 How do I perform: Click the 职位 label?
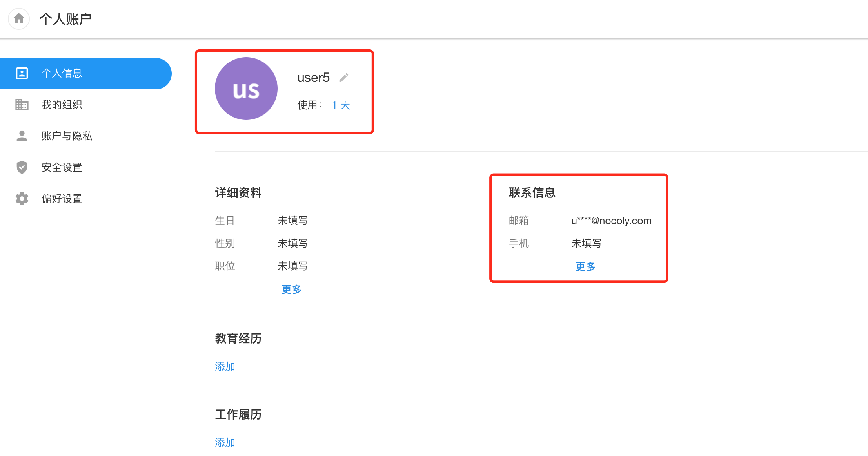[x=225, y=266]
